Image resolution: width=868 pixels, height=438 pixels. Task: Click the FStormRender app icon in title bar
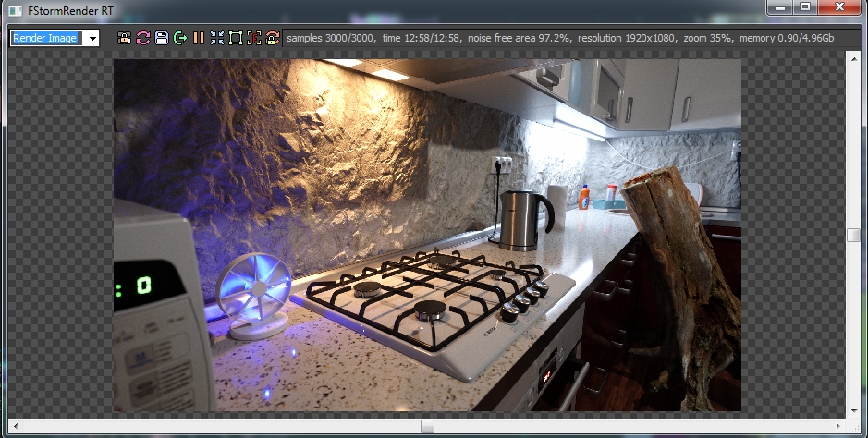pos(16,10)
